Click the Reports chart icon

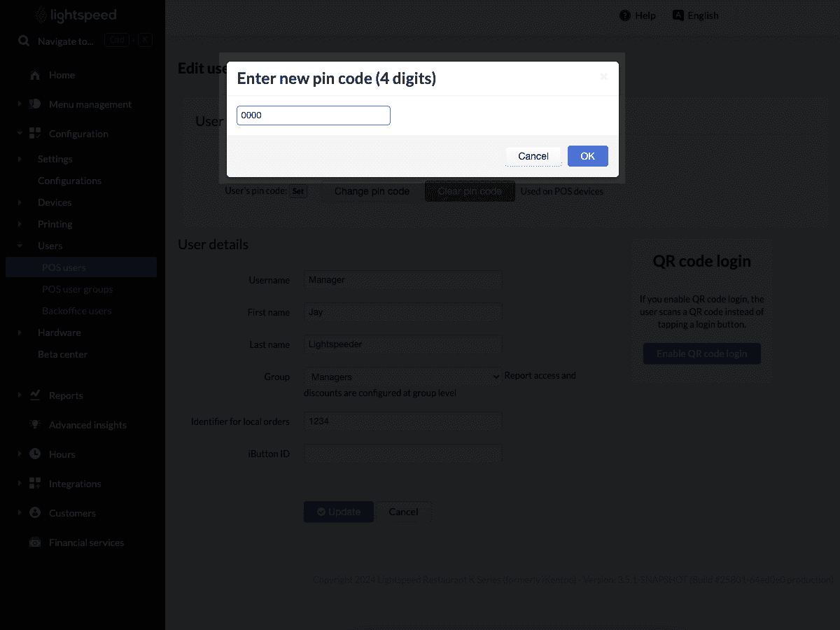(35, 395)
